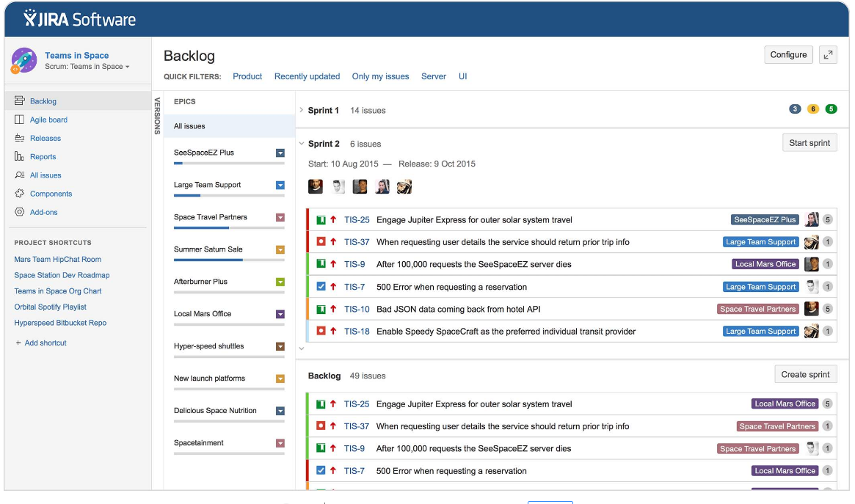
Task: Click the Releases ship icon in sidebar
Action: (20, 138)
